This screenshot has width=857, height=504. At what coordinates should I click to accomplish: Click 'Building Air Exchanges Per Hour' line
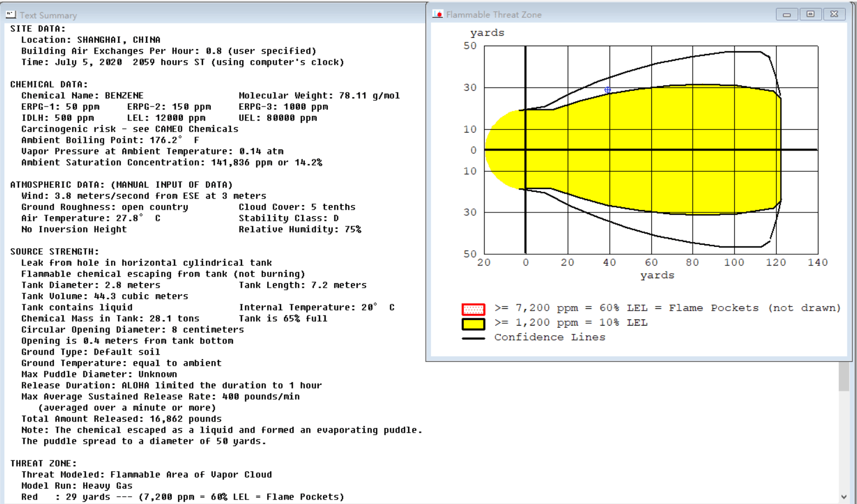click(169, 51)
